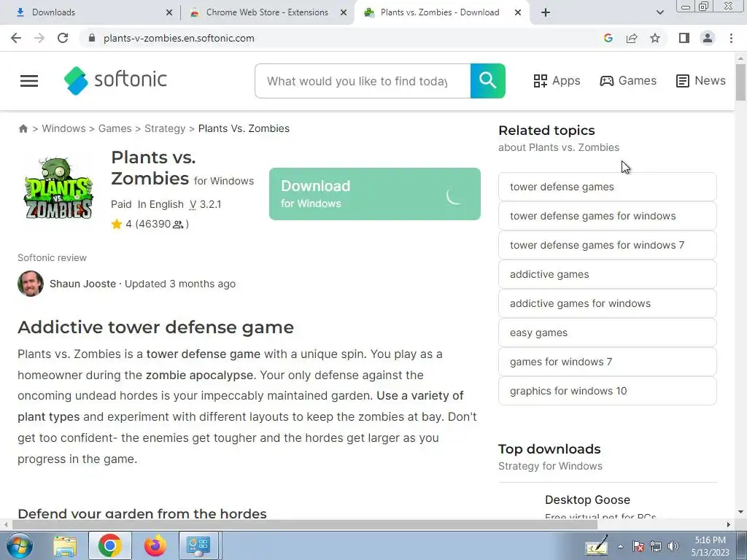Image resolution: width=747 pixels, height=560 pixels.
Task: Click the home breadcrumb icon
Action: point(23,128)
